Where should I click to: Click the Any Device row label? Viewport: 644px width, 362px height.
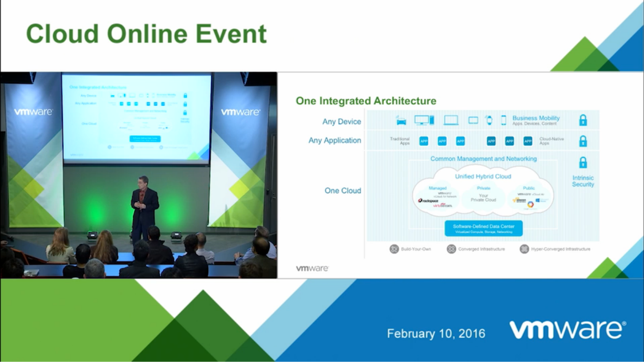coord(342,122)
